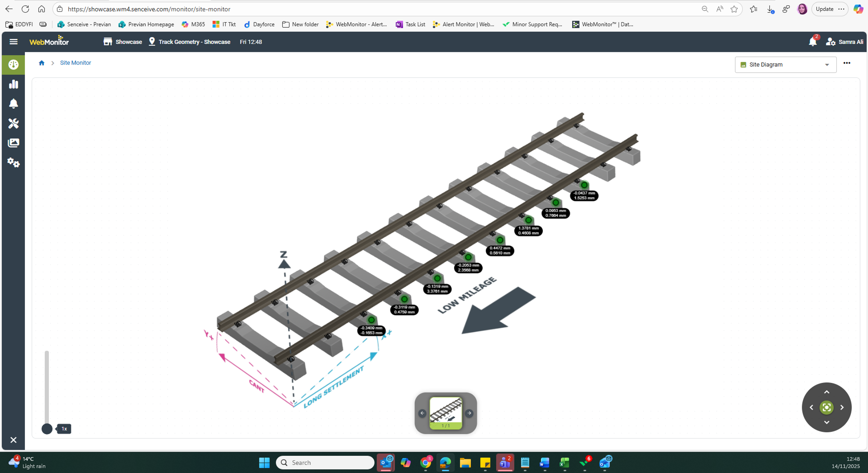Click the zoom slider handle
This screenshot has width=868, height=473.
click(x=47, y=428)
